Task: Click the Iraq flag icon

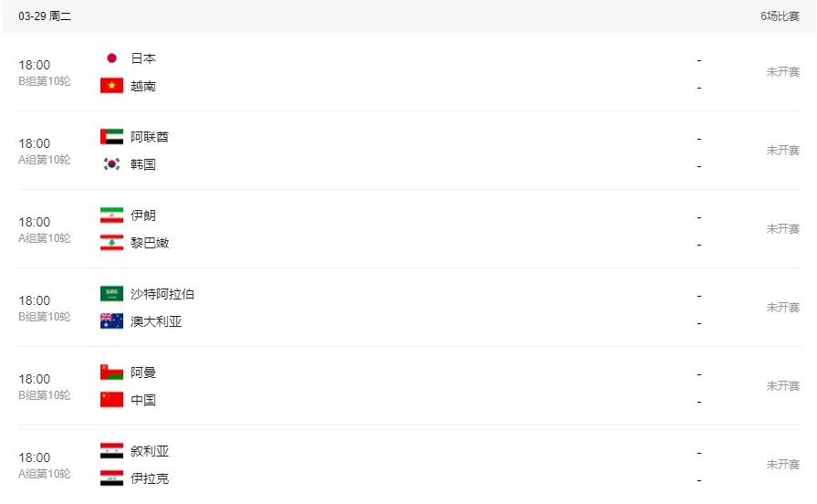Action: tap(111, 478)
